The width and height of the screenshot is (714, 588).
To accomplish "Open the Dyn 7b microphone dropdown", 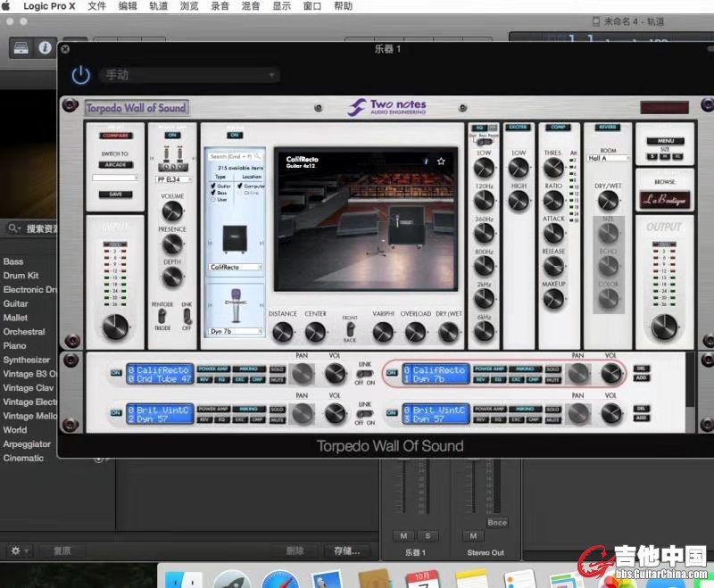I will [235, 331].
